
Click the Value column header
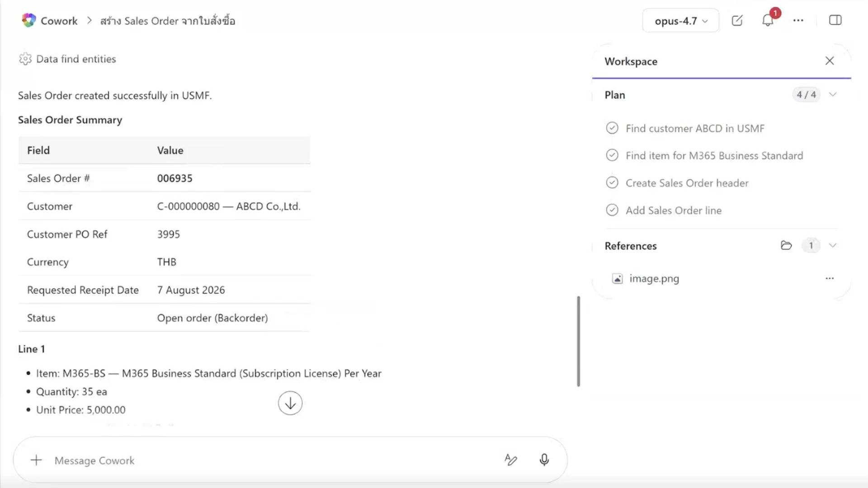(170, 150)
